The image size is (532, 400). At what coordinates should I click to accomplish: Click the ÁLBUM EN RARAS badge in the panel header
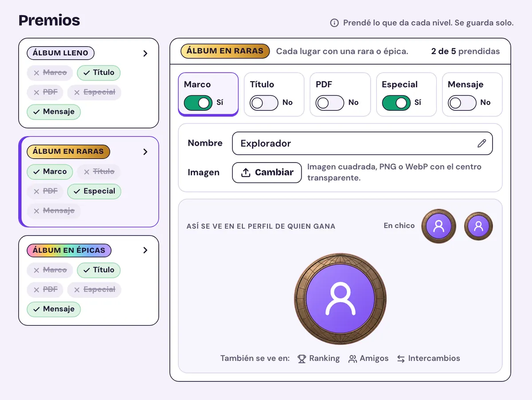click(x=225, y=51)
